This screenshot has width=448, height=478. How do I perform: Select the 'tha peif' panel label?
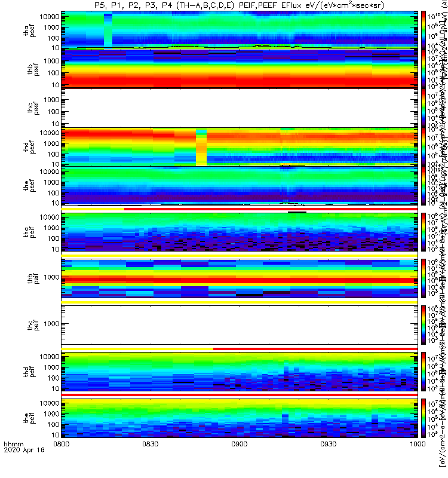29,232
